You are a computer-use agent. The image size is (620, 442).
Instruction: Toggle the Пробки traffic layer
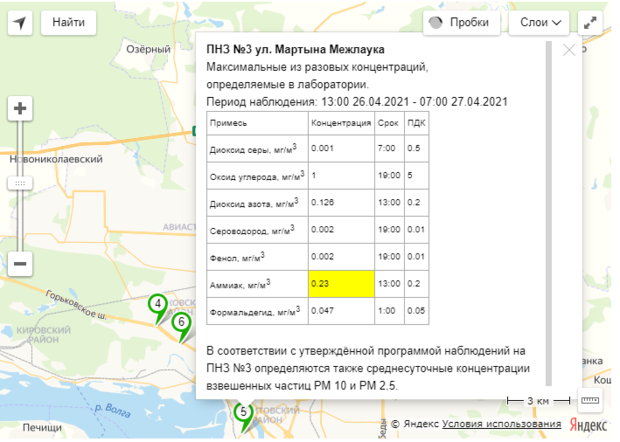(462, 22)
